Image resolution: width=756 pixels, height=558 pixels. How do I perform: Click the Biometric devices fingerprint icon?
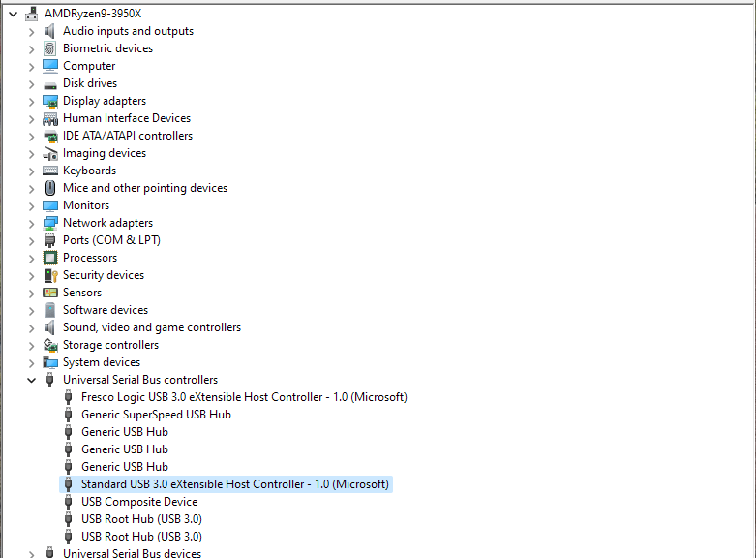click(x=50, y=48)
